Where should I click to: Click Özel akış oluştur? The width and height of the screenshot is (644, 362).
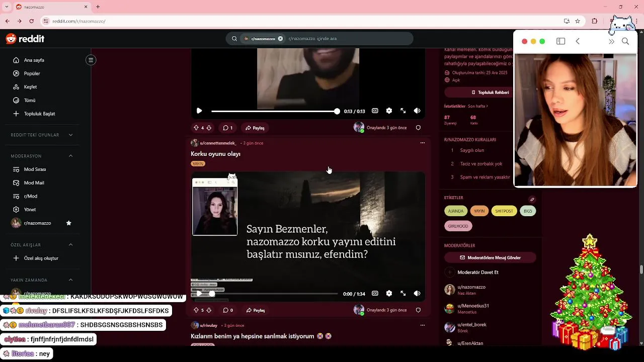pos(41,258)
